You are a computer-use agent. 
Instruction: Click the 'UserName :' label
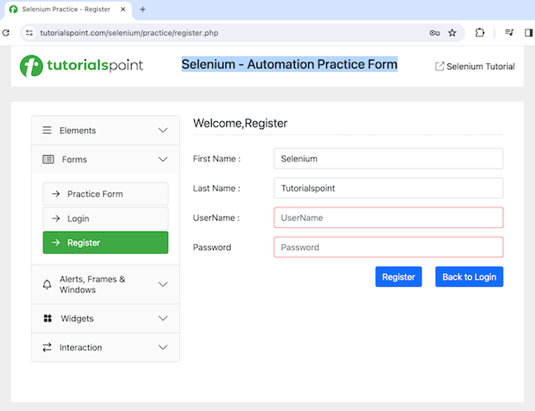click(216, 218)
